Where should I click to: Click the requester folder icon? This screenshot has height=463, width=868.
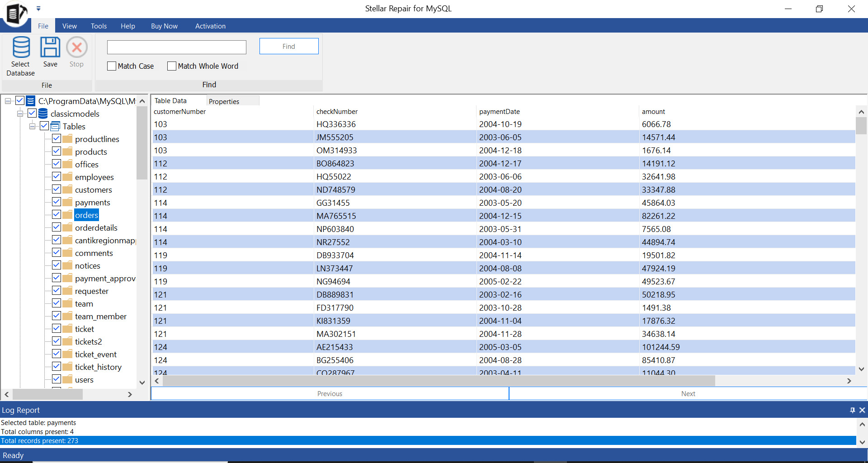click(67, 291)
